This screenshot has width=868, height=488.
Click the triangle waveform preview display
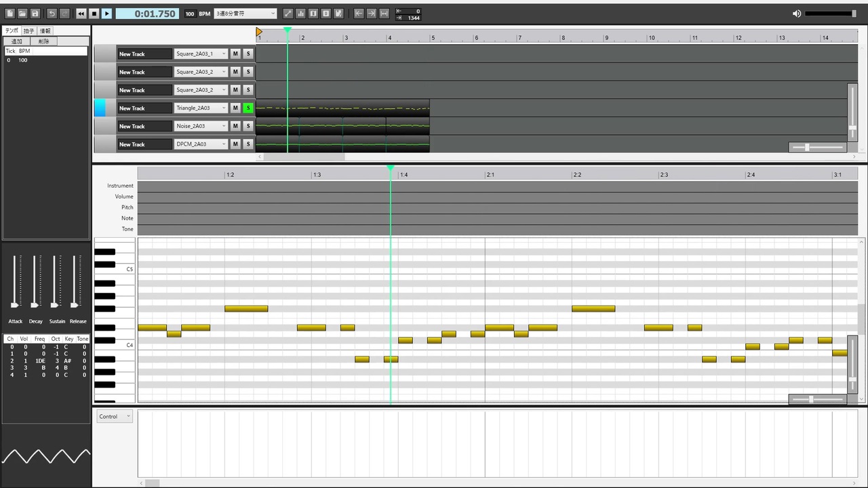point(45,455)
